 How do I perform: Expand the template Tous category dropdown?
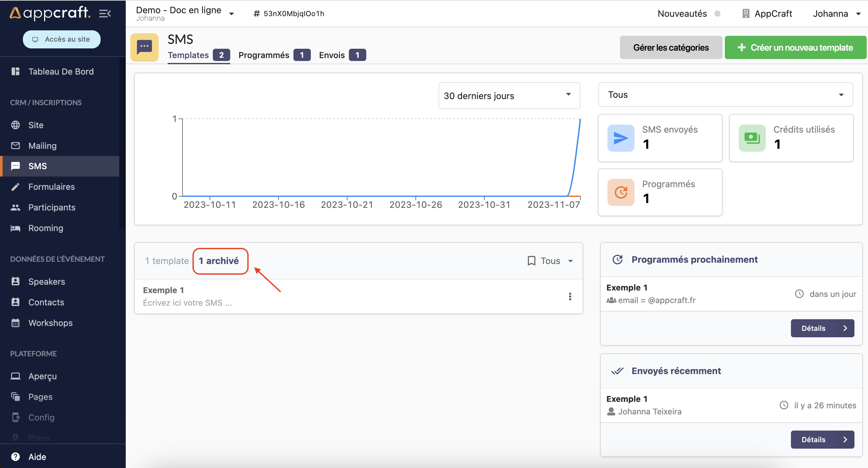tap(550, 260)
